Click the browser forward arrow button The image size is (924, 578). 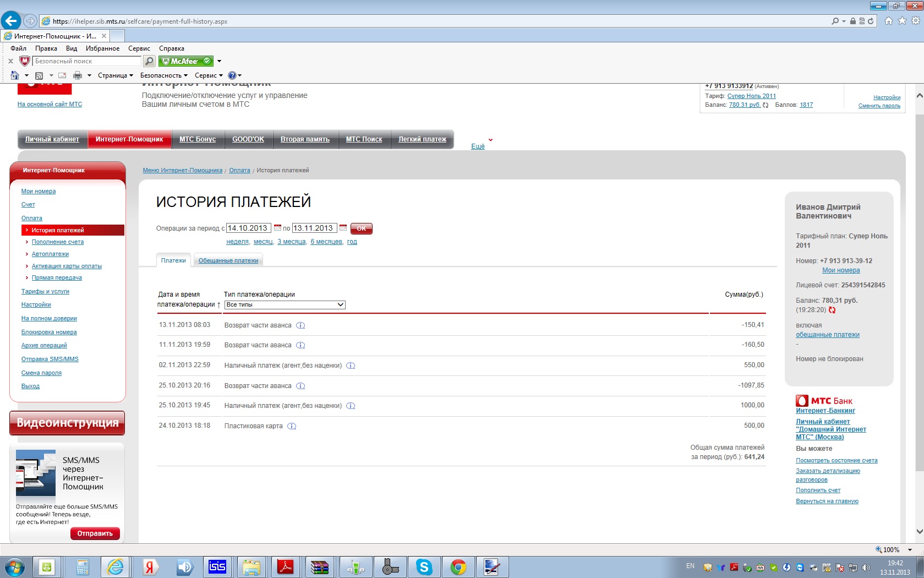30,21
